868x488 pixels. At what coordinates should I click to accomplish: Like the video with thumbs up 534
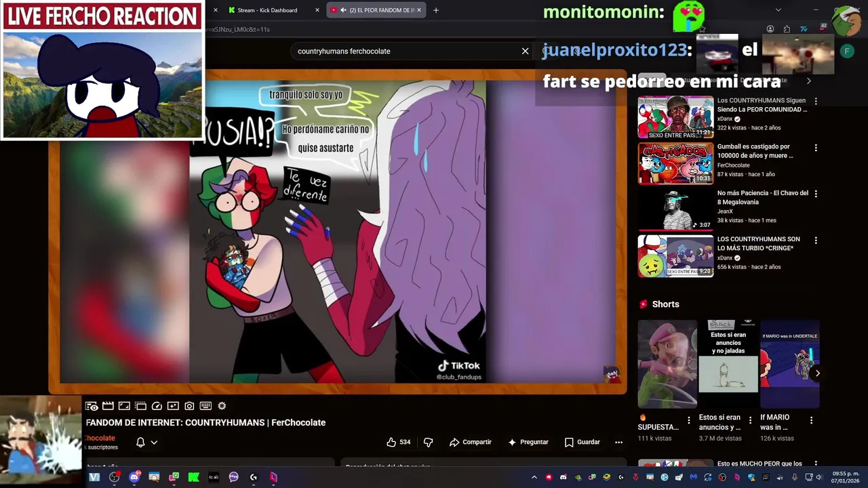(398, 442)
